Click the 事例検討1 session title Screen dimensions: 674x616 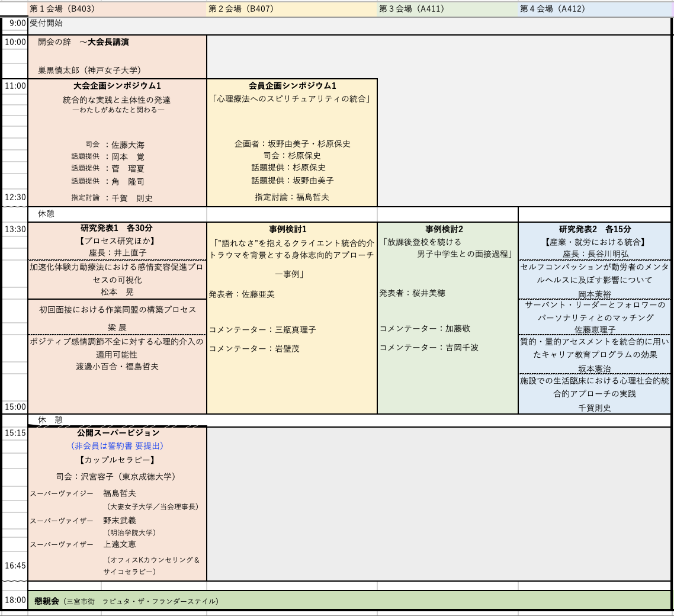coord(292,229)
